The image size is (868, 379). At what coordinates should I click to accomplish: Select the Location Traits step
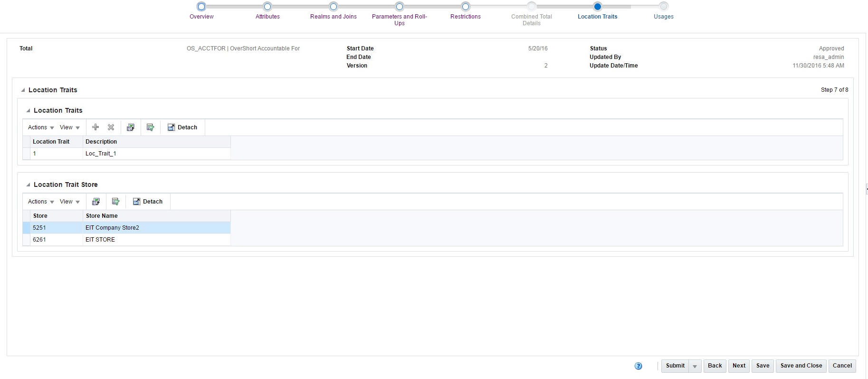(598, 17)
